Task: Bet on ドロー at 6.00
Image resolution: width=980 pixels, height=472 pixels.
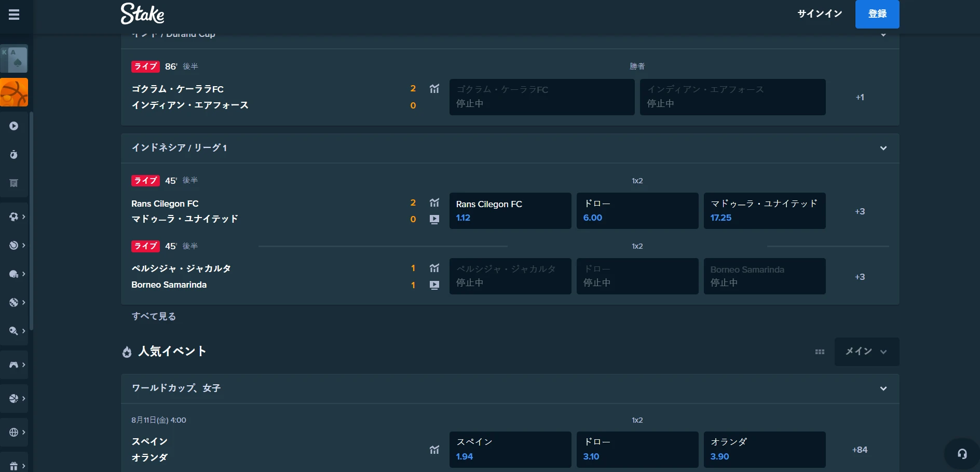Action: point(637,211)
